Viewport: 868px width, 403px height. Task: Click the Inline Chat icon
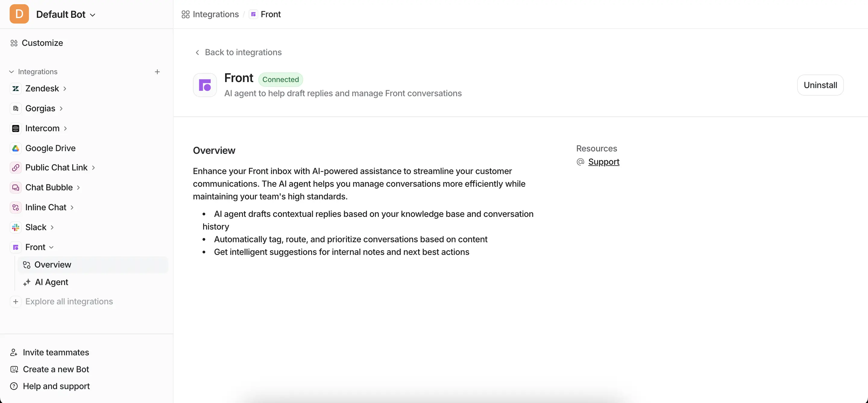[15, 208]
